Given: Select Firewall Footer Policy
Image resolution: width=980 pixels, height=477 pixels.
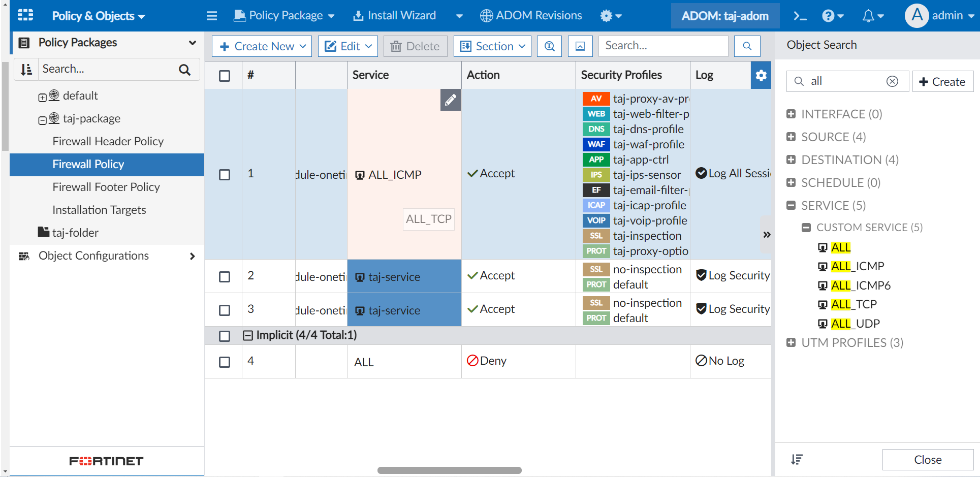Looking at the screenshot, I should [106, 187].
